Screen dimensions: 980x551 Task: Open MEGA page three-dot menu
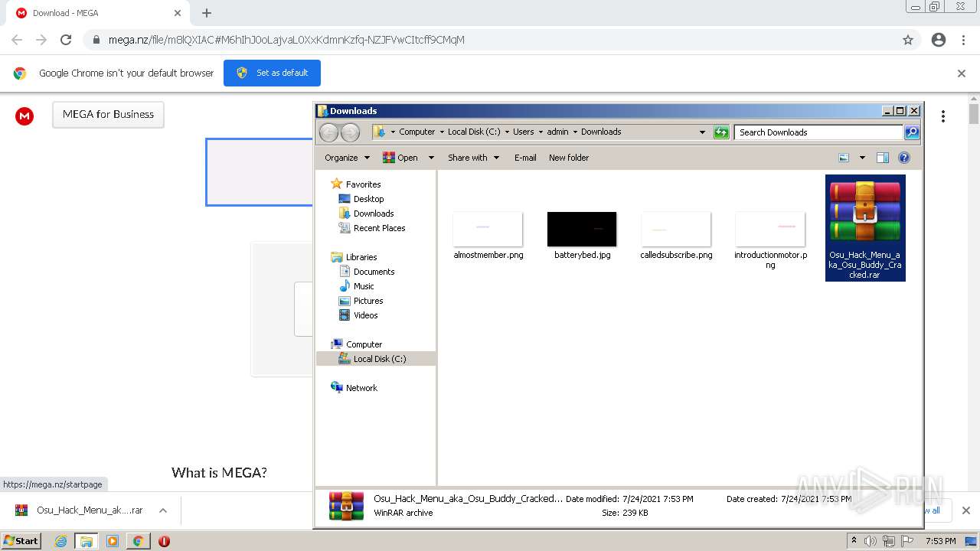click(x=943, y=116)
